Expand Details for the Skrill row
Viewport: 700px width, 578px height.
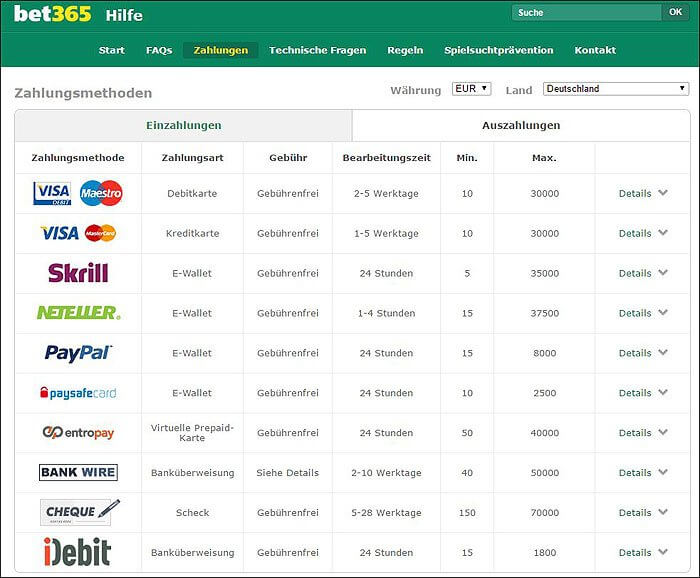(643, 273)
